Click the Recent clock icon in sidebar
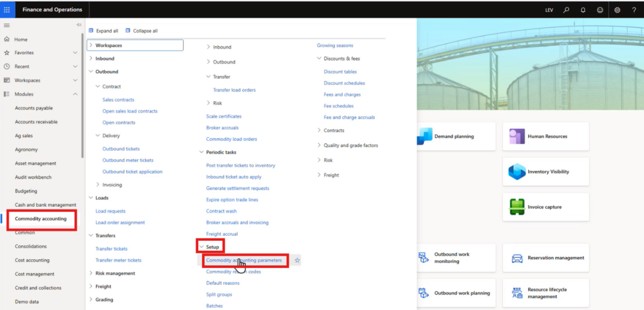644x310 pixels. [6, 67]
